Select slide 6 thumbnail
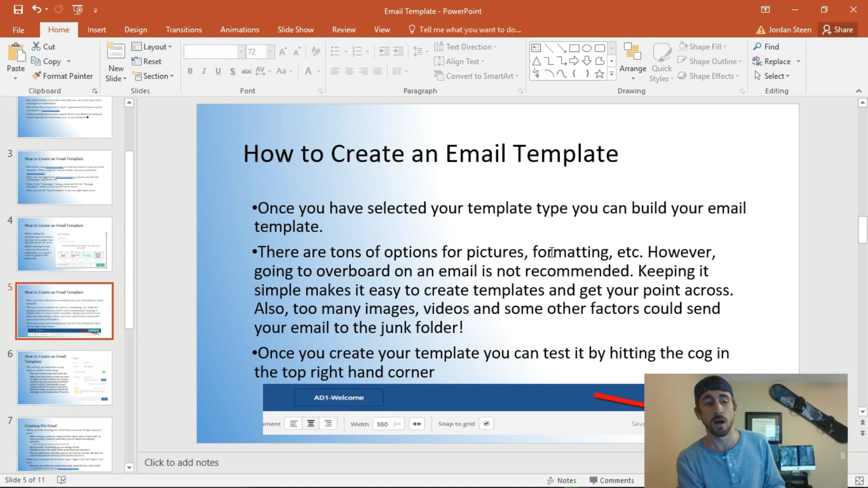868x488 pixels. click(x=65, y=378)
